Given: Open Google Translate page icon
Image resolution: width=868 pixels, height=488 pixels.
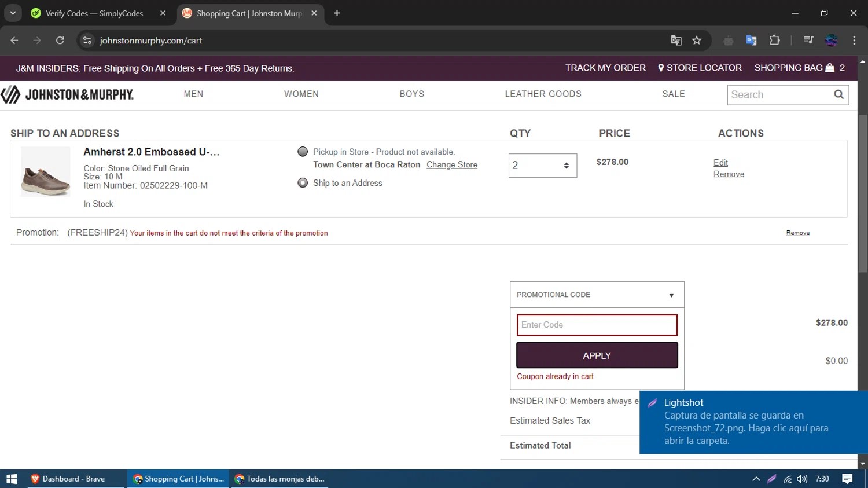Looking at the screenshot, I should click(x=676, y=41).
